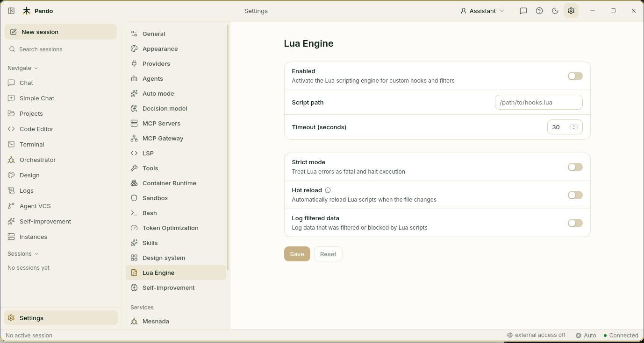
Task: Click the Hot reload info icon
Action: 328,190
